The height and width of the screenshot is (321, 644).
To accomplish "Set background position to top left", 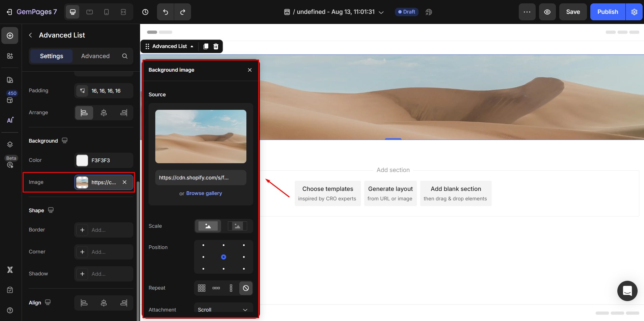I will 203,245.
